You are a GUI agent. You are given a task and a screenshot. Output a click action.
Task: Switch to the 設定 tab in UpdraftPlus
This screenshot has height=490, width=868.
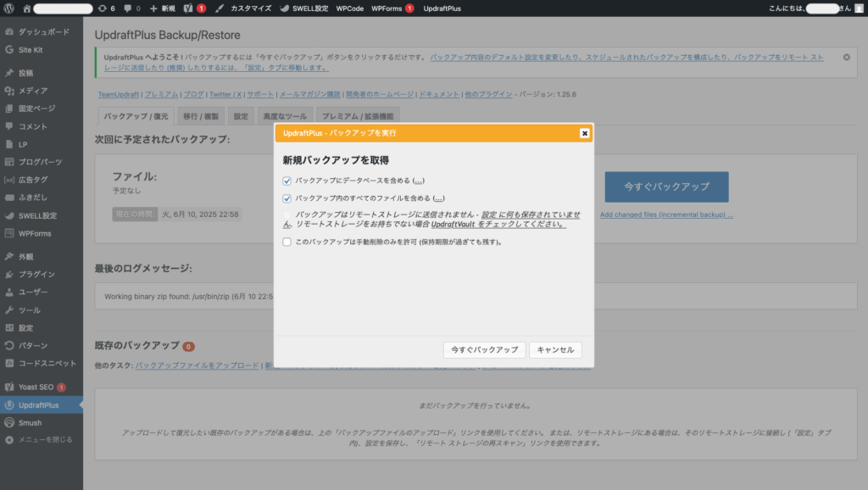click(241, 116)
